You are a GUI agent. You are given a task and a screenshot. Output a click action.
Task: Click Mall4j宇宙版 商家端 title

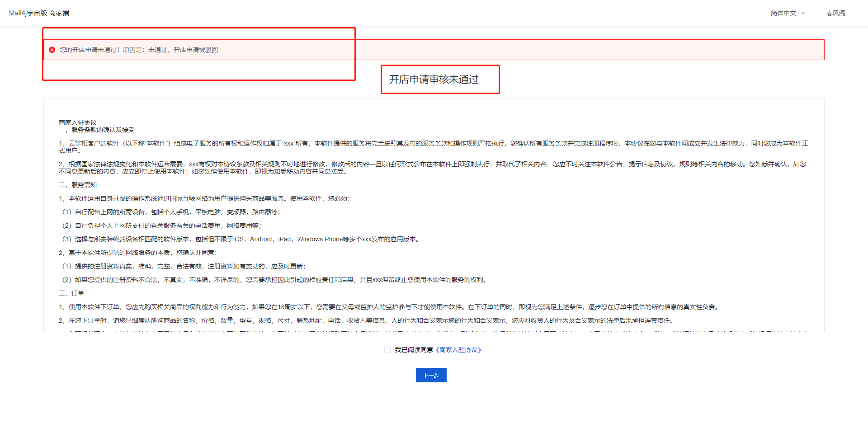(39, 13)
